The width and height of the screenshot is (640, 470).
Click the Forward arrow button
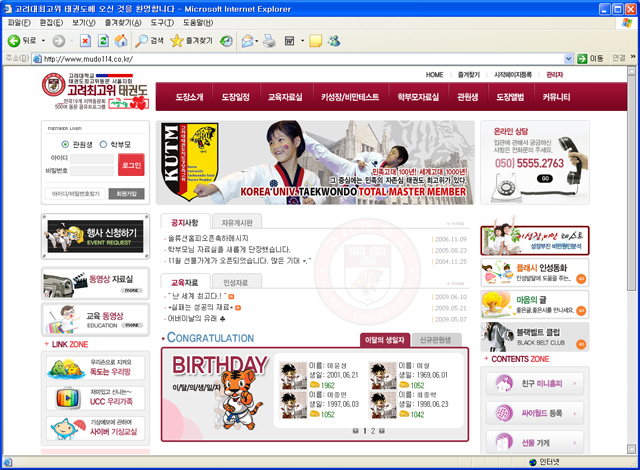pos(59,40)
